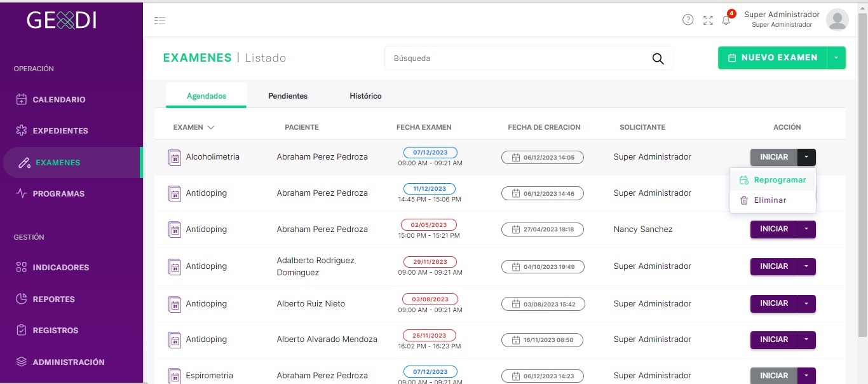This screenshot has height=384, width=868.
Task: Open the Nuevo Examen dropdown arrow
Action: (x=836, y=58)
